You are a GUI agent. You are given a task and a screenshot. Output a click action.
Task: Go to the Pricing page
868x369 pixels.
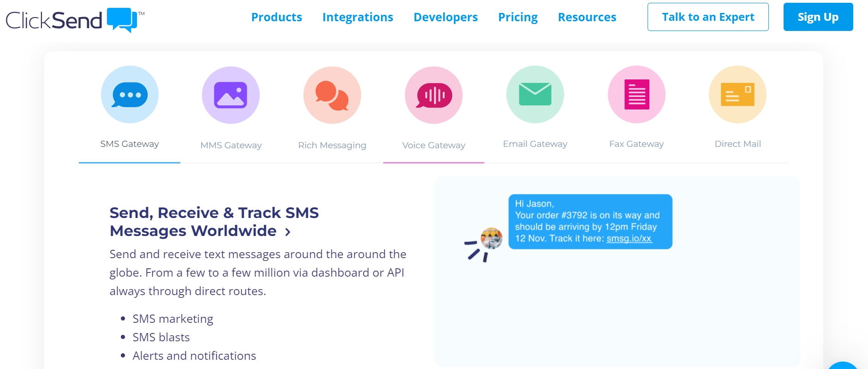coord(518,17)
